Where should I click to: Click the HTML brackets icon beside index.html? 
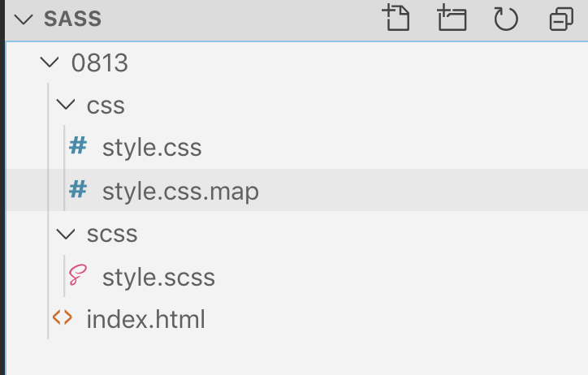pyautogui.click(x=63, y=319)
